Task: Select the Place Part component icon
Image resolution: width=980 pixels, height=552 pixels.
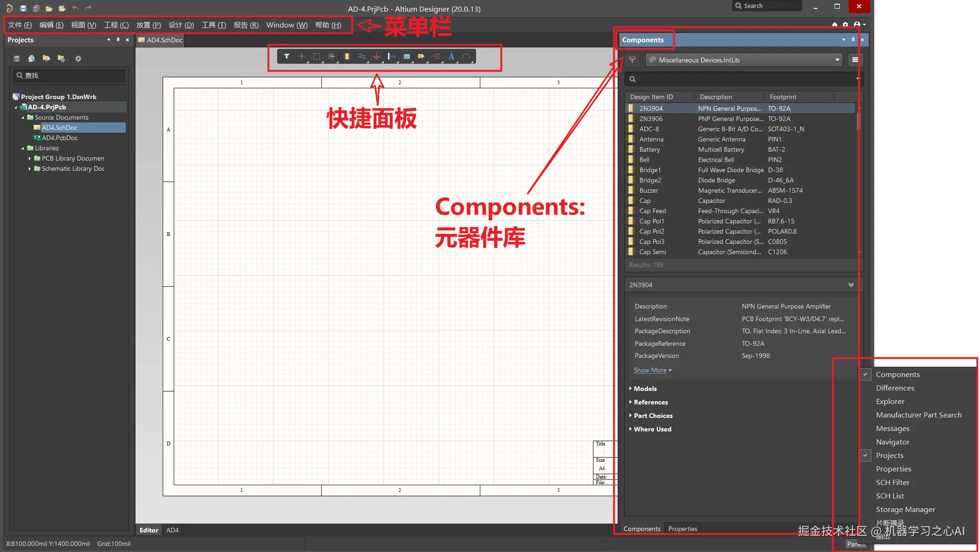Action: [x=347, y=56]
